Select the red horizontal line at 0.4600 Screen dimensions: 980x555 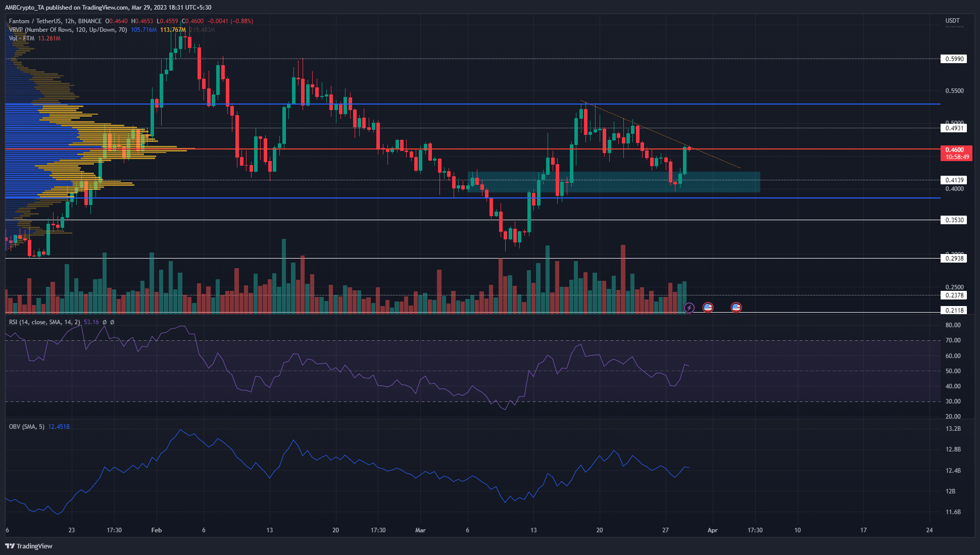click(473, 149)
